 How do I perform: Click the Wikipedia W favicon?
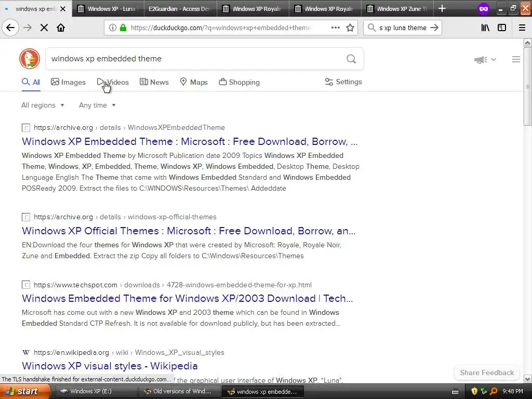26,353
